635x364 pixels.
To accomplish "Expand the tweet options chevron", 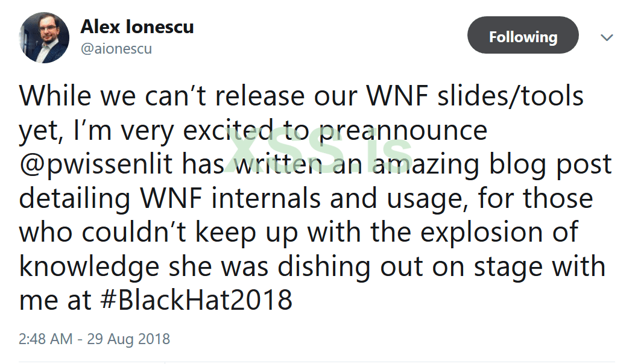I will point(607,37).
